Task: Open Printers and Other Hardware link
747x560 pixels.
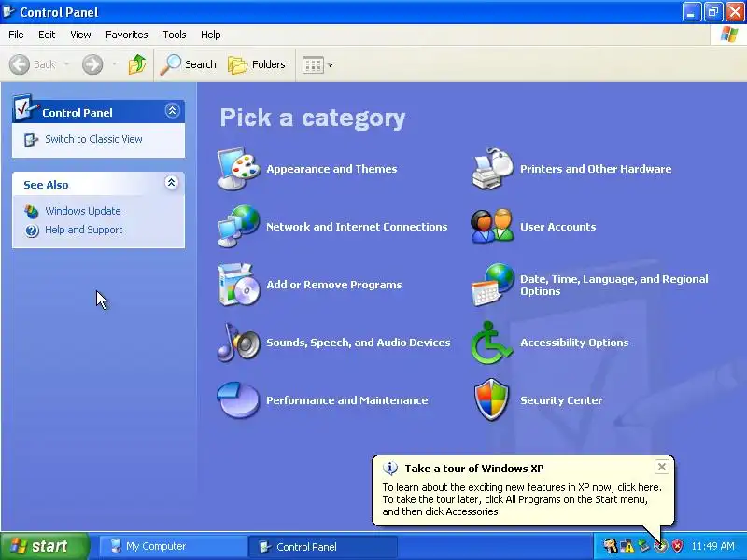Action: point(596,169)
